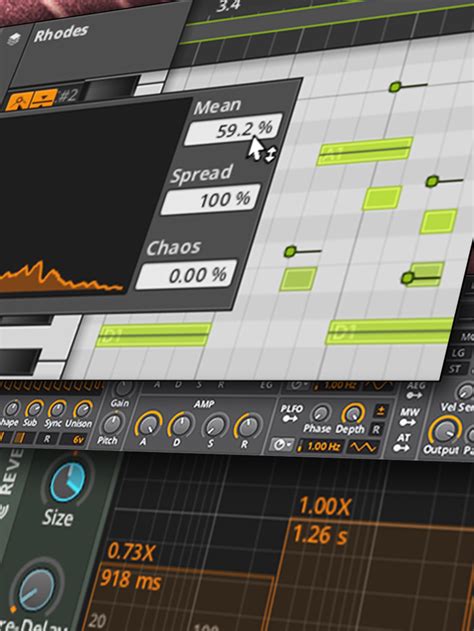Click the AMP attack knob labeled A

[x=148, y=425]
